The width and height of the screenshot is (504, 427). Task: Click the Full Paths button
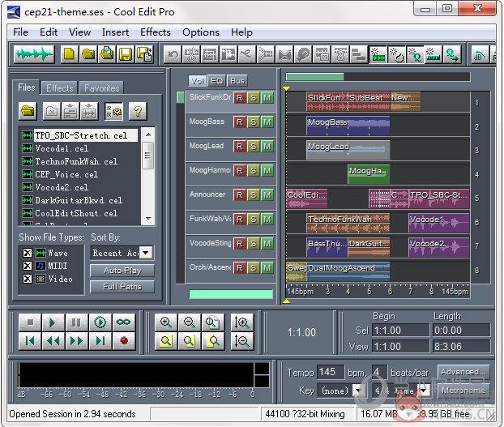point(122,287)
